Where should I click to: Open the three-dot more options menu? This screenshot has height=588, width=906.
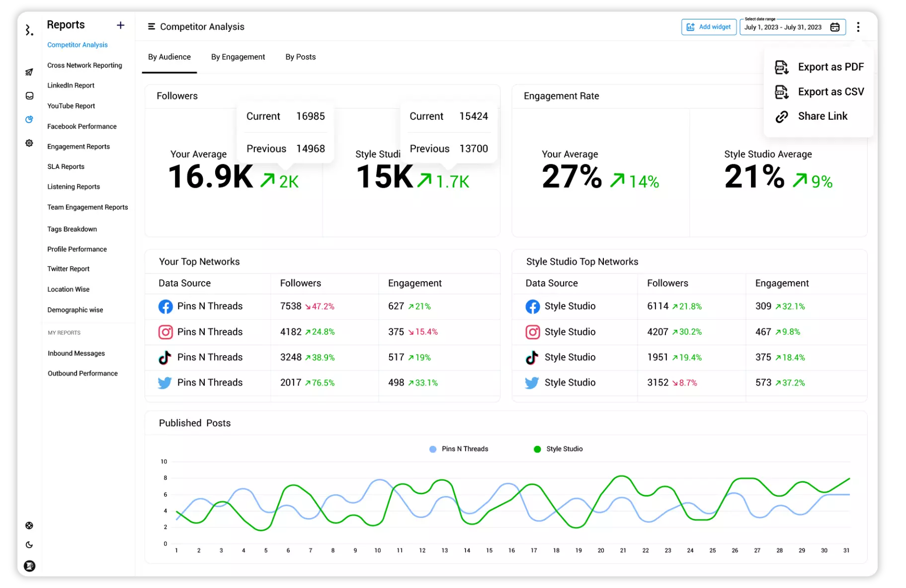coord(858,27)
